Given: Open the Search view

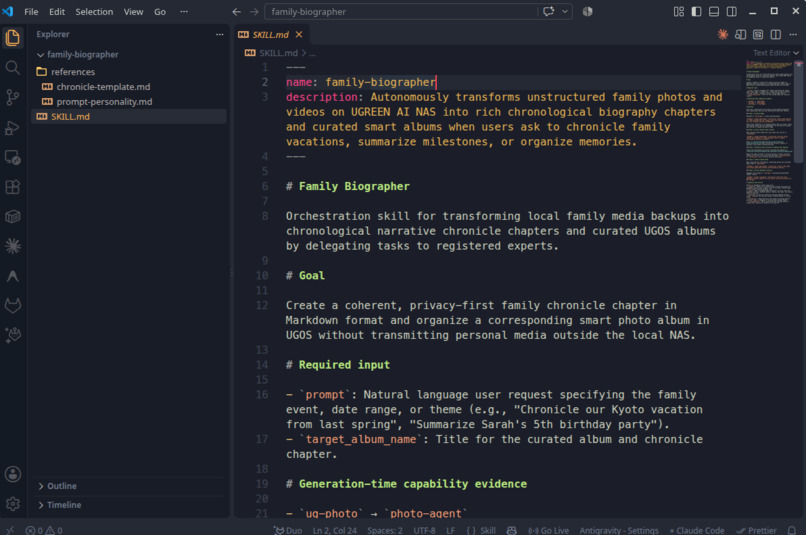Looking at the screenshot, I should coord(13,67).
